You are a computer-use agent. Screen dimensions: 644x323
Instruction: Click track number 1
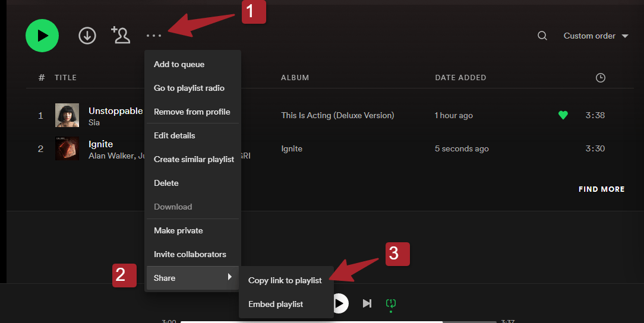pos(40,116)
